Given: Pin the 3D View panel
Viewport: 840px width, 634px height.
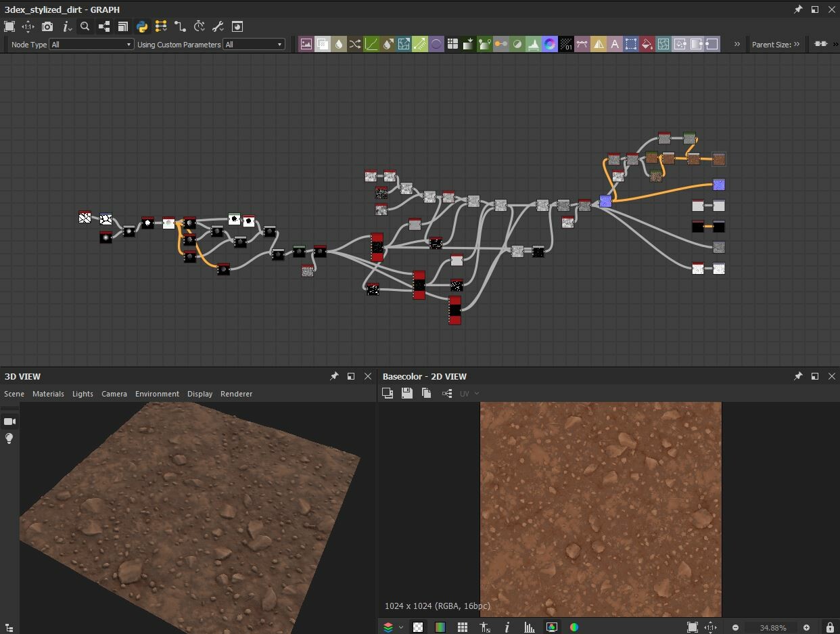Looking at the screenshot, I should (x=334, y=376).
